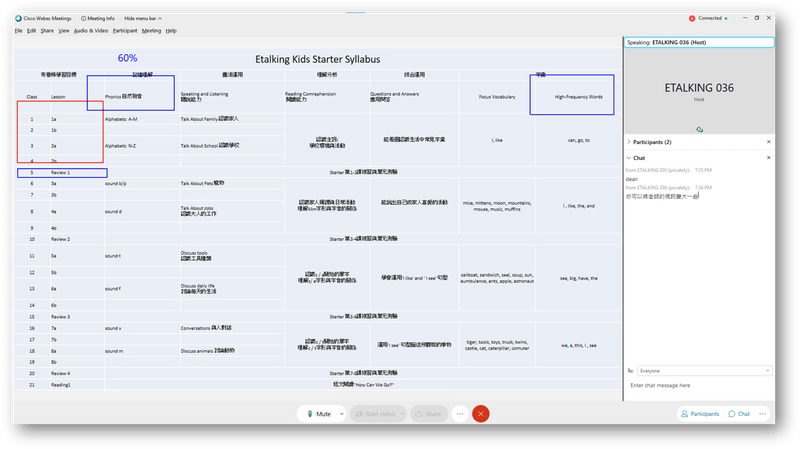The height and width of the screenshot is (449, 800).
Task: Close the Chat panel with its X
Action: click(768, 157)
